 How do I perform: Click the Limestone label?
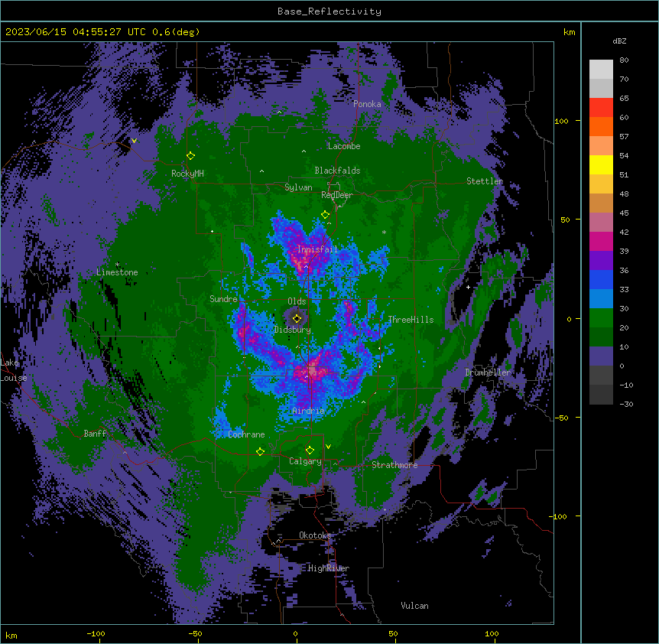(117, 272)
